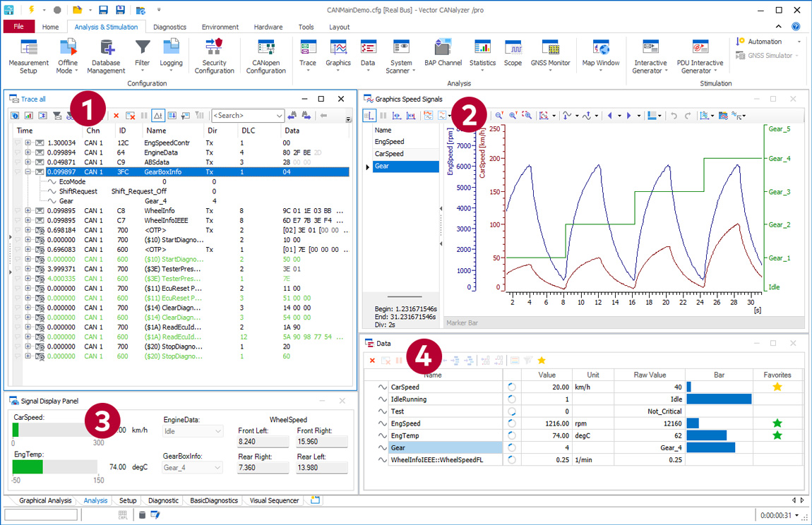Open Database Management in the ribbon

106,56
